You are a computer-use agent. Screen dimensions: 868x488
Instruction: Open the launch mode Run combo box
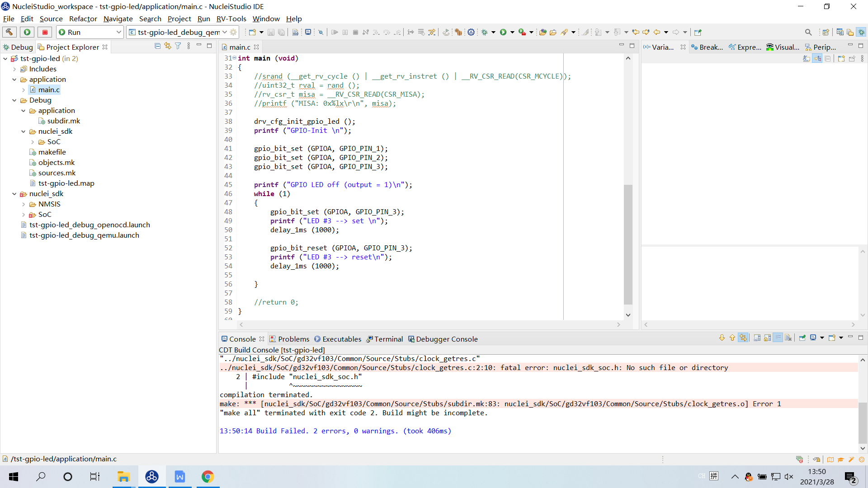click(x=90, y=32)
